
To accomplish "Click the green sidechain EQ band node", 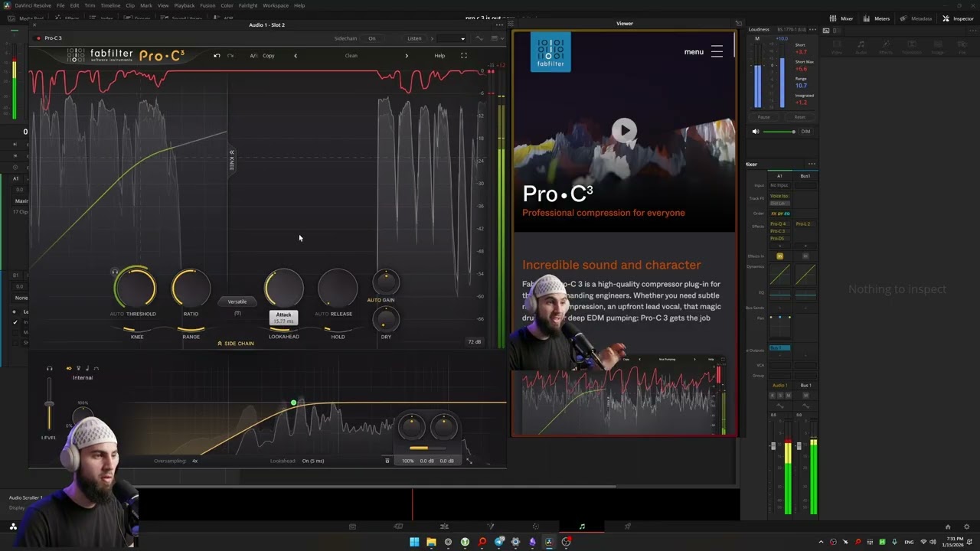I will coord(293,403).
